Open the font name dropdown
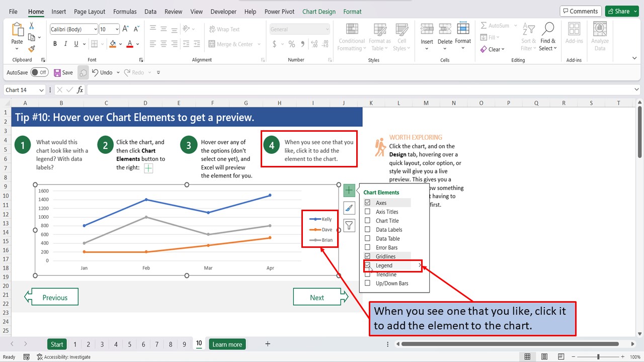This screenshot has width=644, height=362. point(95,30)
